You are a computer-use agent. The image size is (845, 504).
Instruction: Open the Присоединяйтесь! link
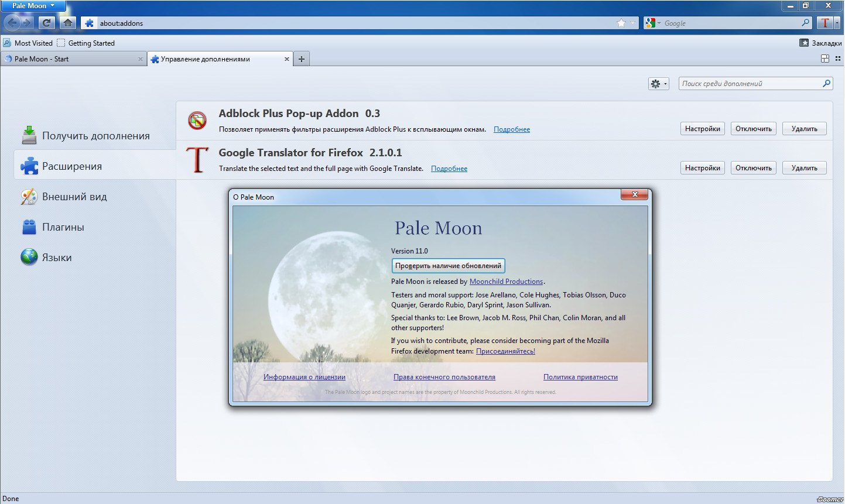[505, 351]
